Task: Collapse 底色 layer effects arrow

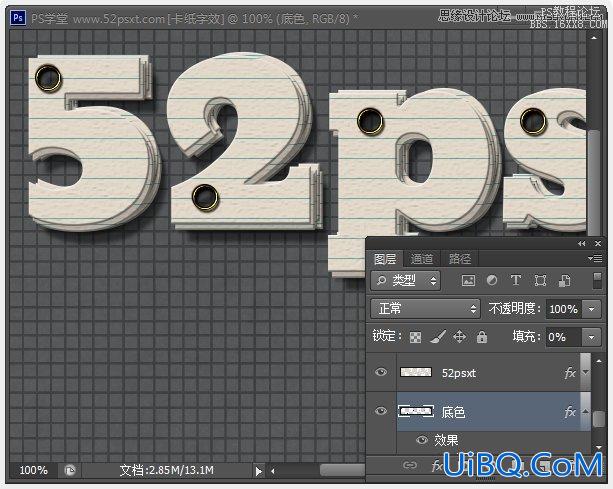Action: click(x=585, y=411)
